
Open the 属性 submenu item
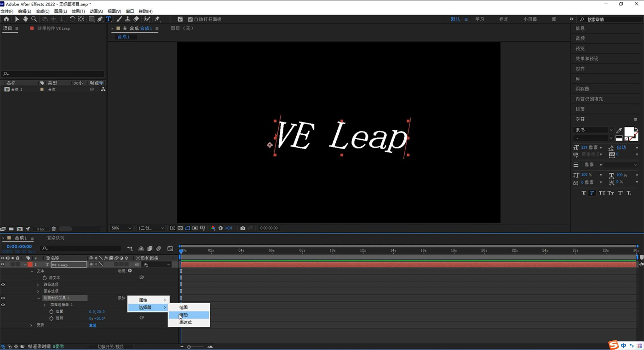click(149, 300)
